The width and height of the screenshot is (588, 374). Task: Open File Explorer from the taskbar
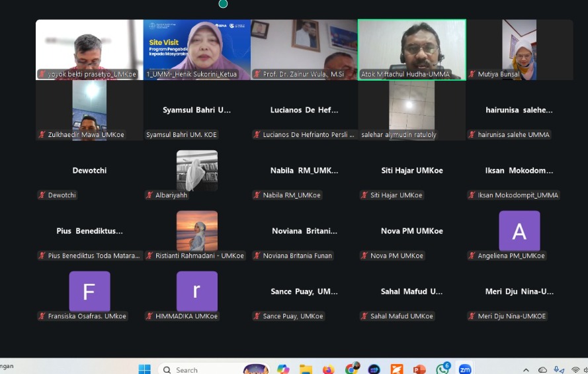[306, 369]
